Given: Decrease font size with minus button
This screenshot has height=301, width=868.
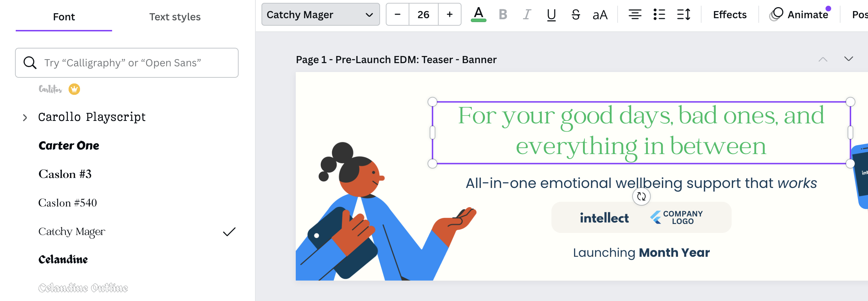Looking at the screenshot, I should pos(398,15).
